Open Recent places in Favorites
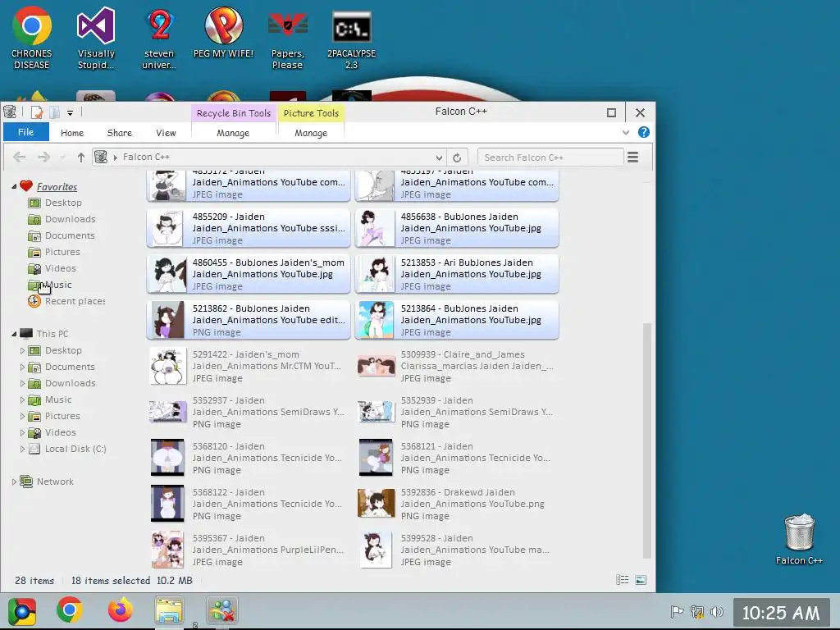Viewport: 840px width, 630px height. click(75, 301)
